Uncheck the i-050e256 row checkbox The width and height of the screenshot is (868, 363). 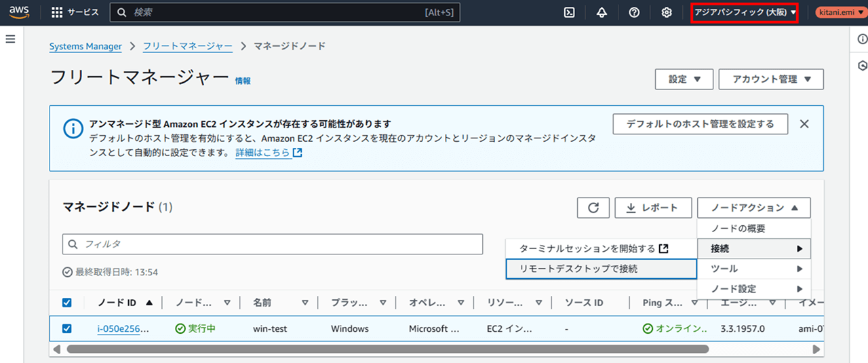[x=66, y=328]
